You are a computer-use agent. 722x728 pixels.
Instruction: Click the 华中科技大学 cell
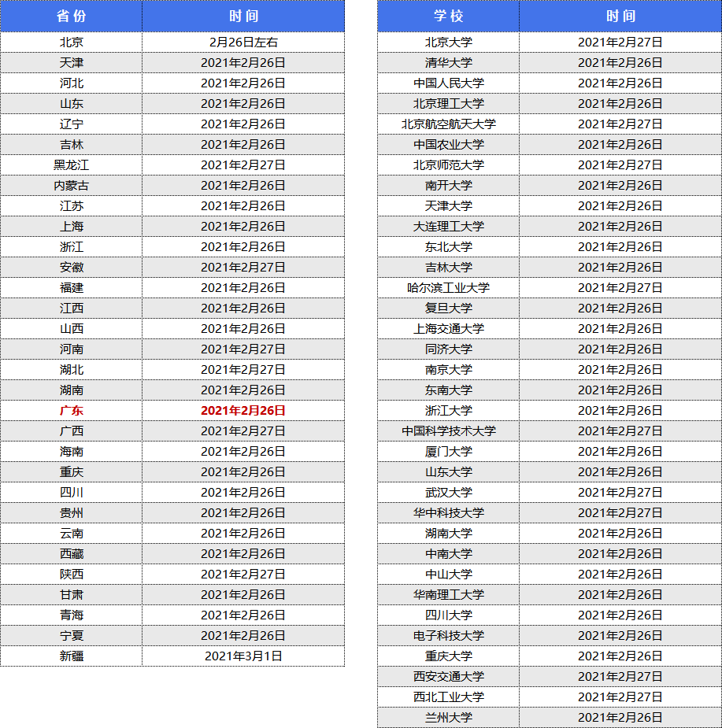click(x=448, y=512)
